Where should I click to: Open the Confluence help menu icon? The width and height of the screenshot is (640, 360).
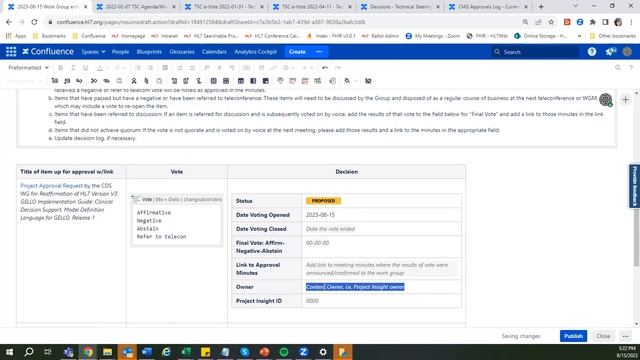pos(592,52)
